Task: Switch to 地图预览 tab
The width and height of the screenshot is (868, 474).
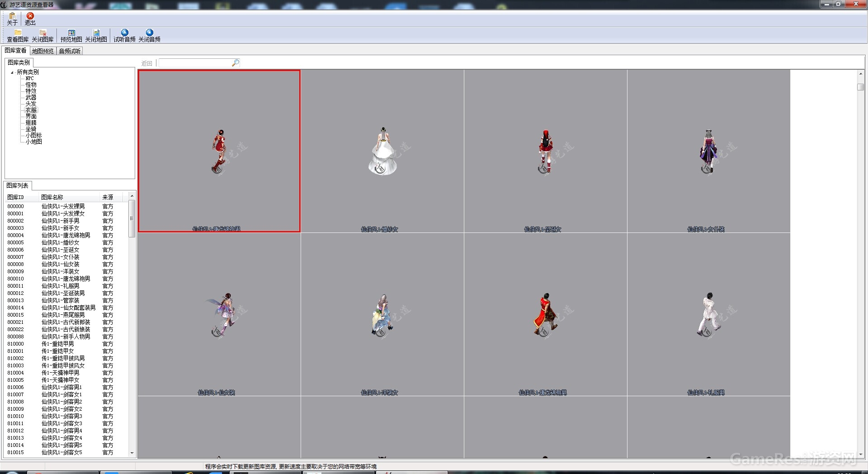Action: (43, 51)
